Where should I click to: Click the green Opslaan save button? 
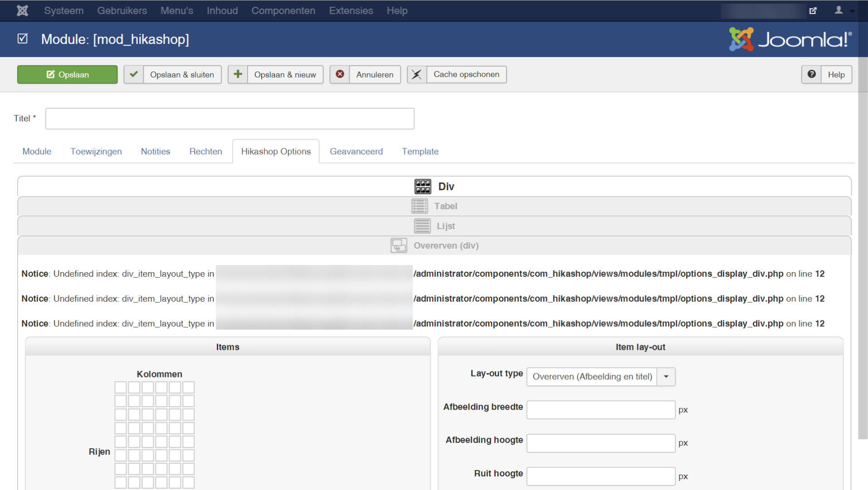coord(68,74)
